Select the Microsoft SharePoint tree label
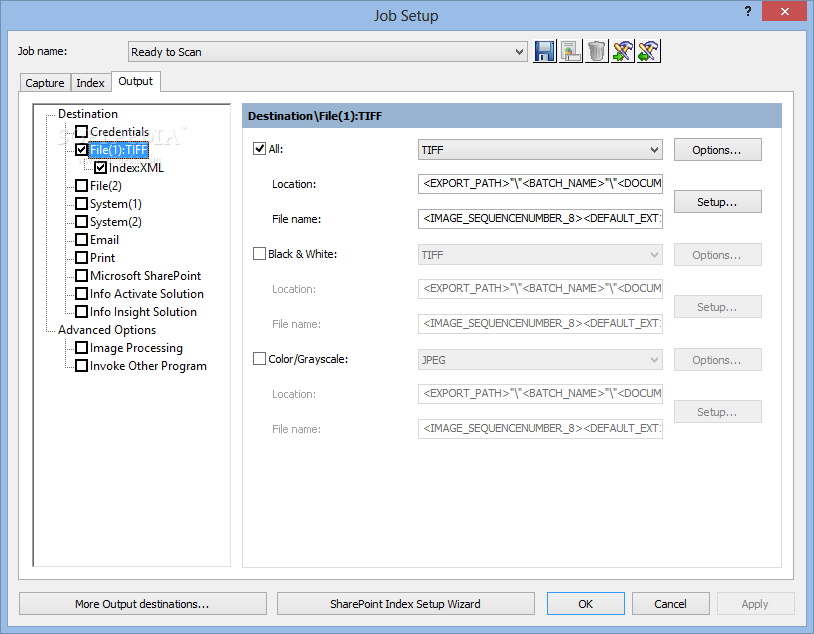 point(145,276)
